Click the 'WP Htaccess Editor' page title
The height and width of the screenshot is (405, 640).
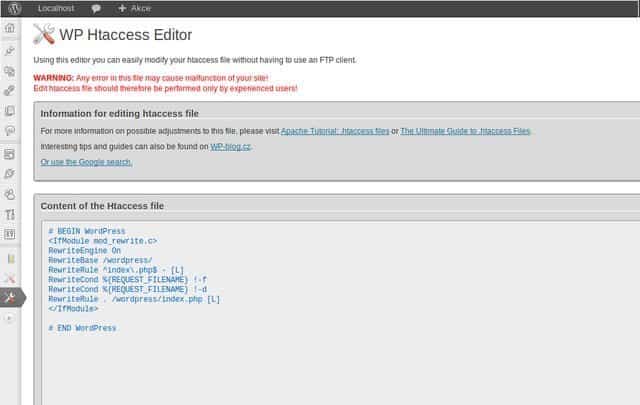pyautogui.click(x=126, y=35)
